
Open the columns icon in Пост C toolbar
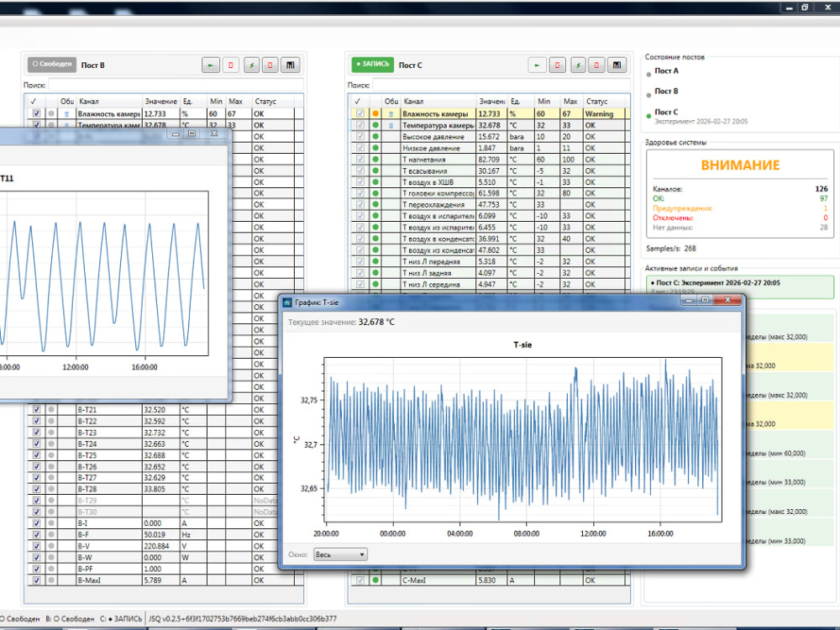[617, 66]
